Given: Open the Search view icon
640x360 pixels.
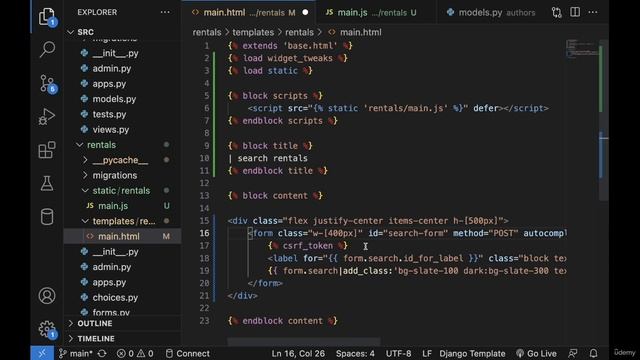Looking at the screenshot, I should click(x=47, y=49).
